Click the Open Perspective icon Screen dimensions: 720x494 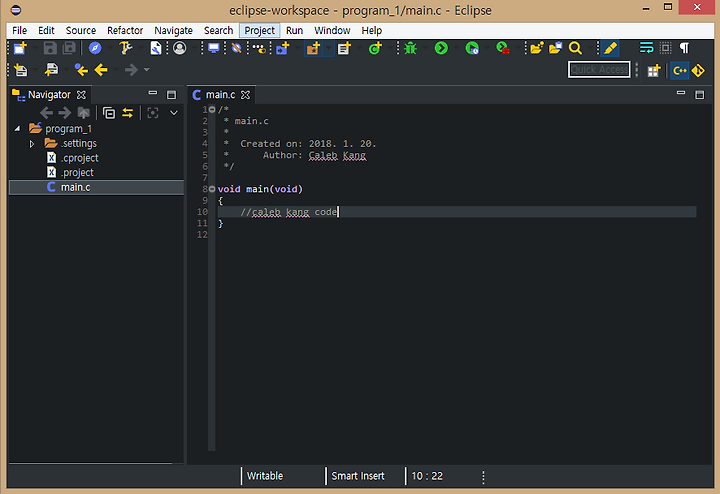tap(653, 71)
